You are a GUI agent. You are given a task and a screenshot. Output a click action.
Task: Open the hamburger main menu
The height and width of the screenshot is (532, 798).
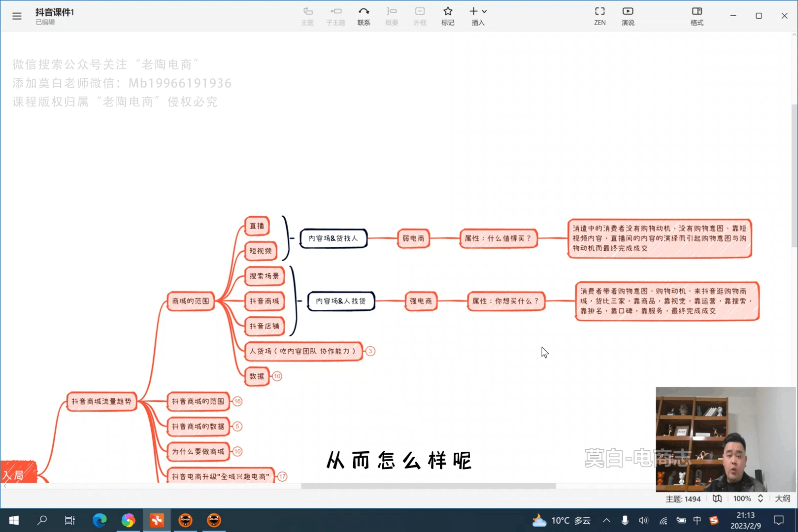coord(17,16)
